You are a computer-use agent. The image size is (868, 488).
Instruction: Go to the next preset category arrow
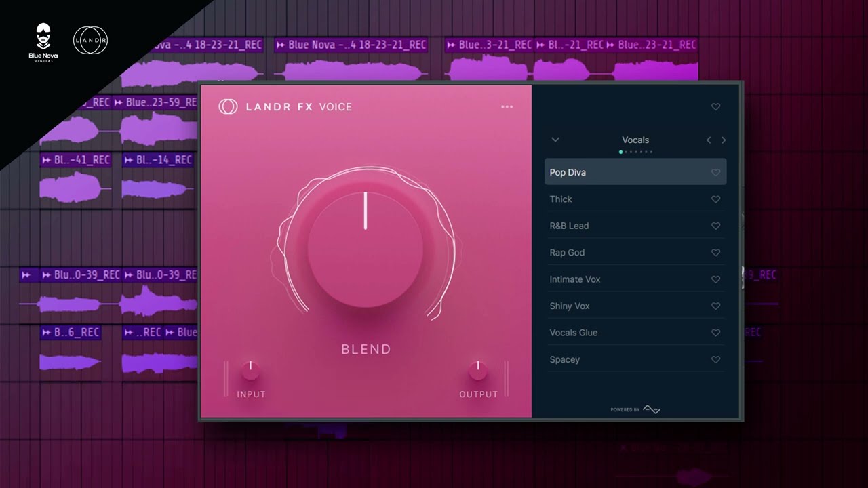tap(724, 140)
